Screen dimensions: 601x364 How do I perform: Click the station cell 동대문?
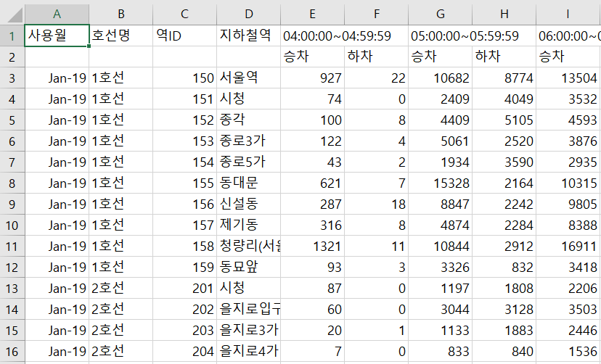click(x=248, y=183)
